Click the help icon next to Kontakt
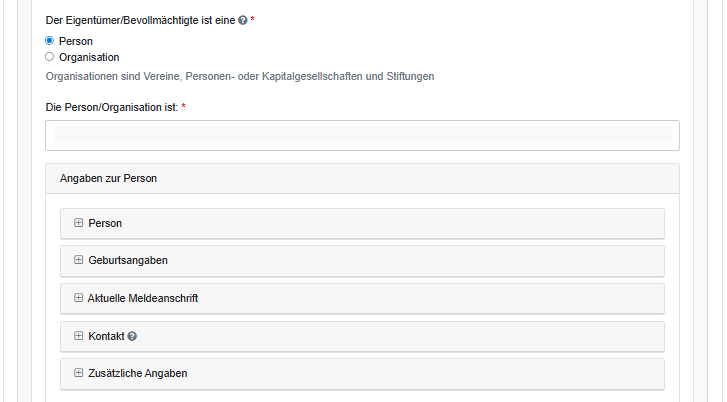 point(132,336)
